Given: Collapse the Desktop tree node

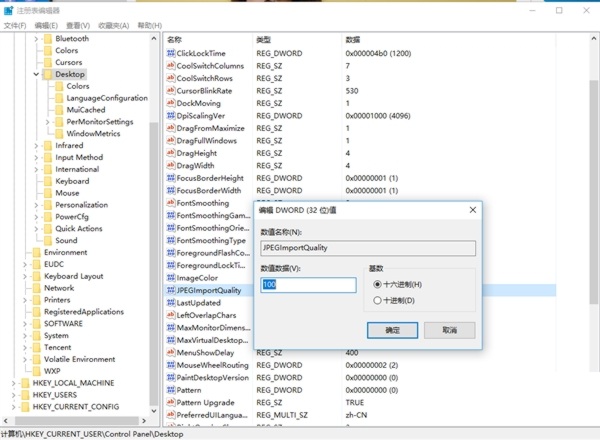Looking at the screenshot, I should [x=36, y=74].
